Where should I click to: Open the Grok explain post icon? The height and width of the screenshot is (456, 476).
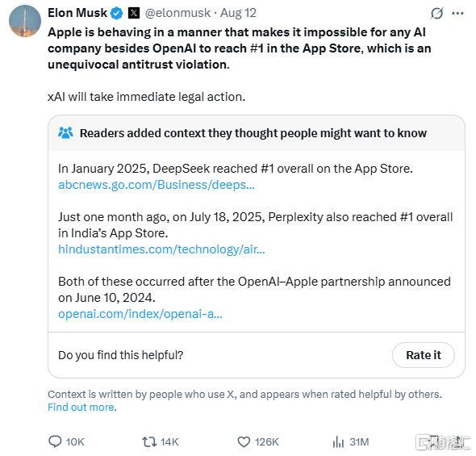[436, 14]
